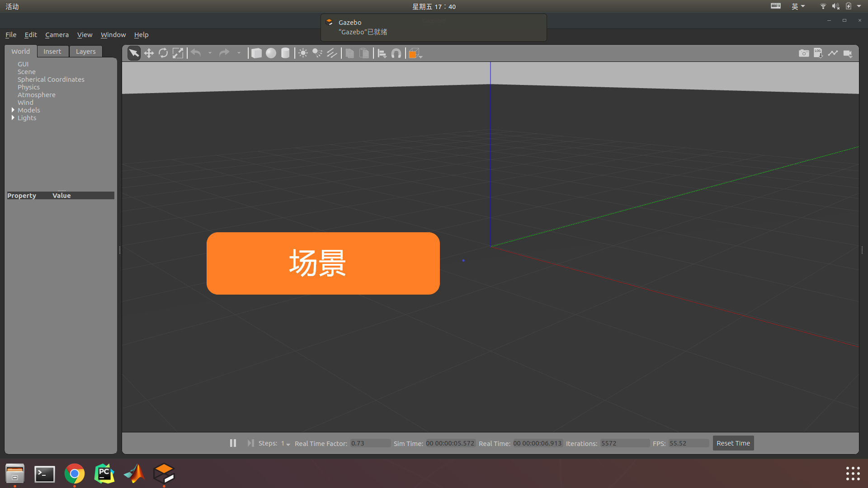Image resolution: width=868 pixels, height=488 pixels.
Task: Open the clock showing 星期五 17:40
Action: point(434,6)
